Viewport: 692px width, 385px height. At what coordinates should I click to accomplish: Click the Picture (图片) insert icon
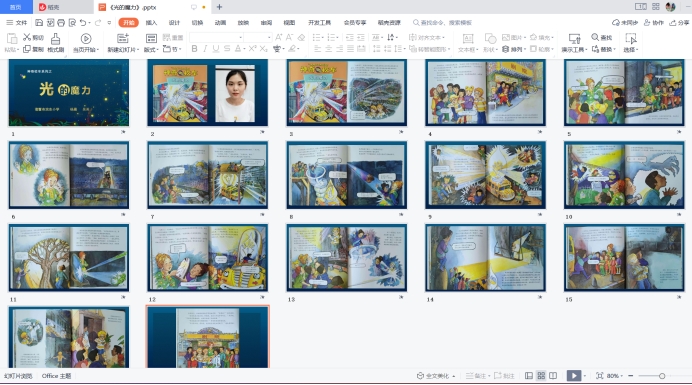[x=506, y=38]
